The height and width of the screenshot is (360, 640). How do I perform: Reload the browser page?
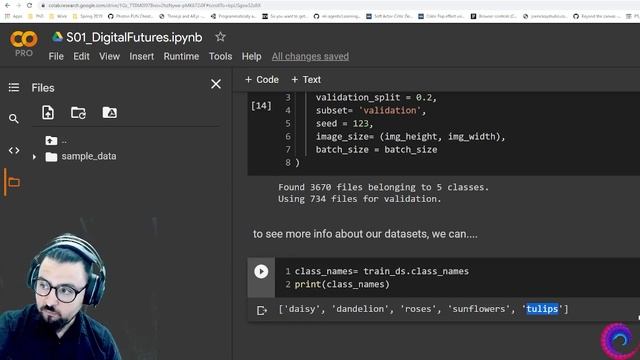[29, 5]
